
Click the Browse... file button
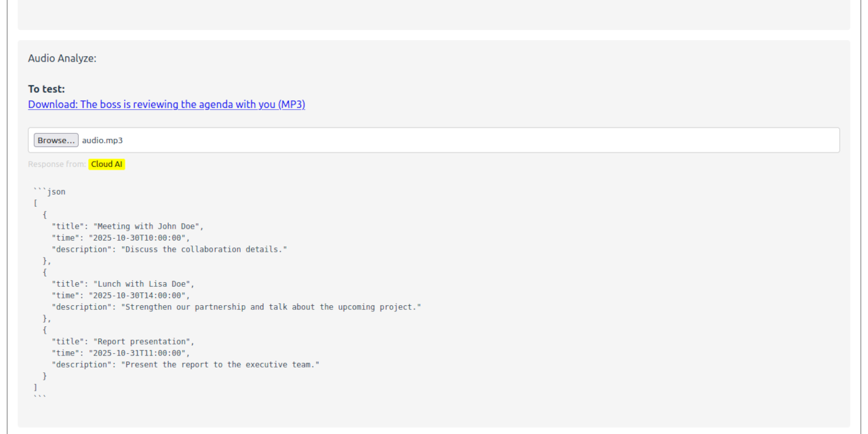coord(56,140)
